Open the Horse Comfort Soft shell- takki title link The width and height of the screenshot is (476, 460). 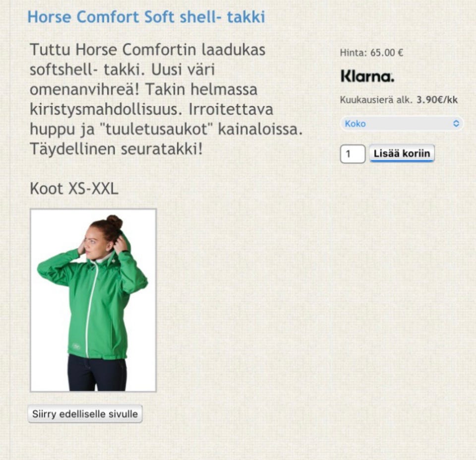tap(146, 17)
